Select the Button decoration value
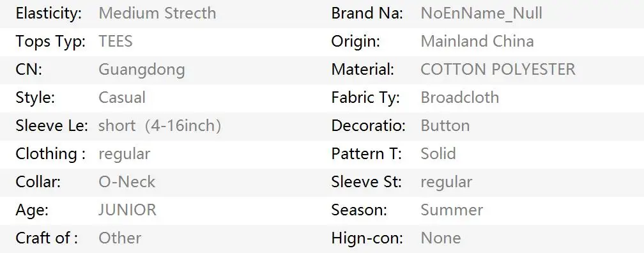This screenshot has width=644, height=253. click(x=445, y=126)
